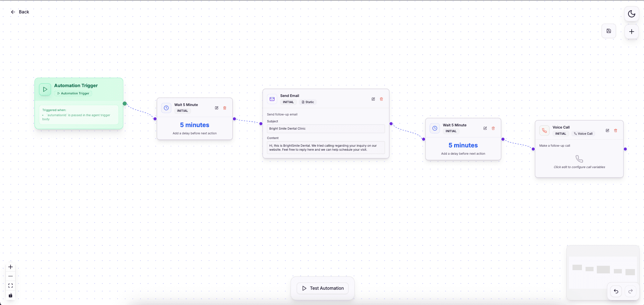
Task: Delete the second Wait 5 Minute node
Action: pos(493,128)
